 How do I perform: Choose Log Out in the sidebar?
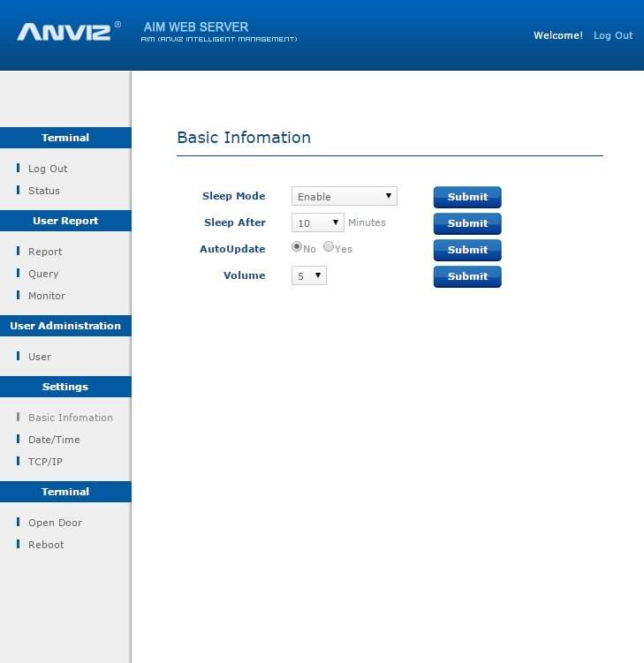[48, 169]
